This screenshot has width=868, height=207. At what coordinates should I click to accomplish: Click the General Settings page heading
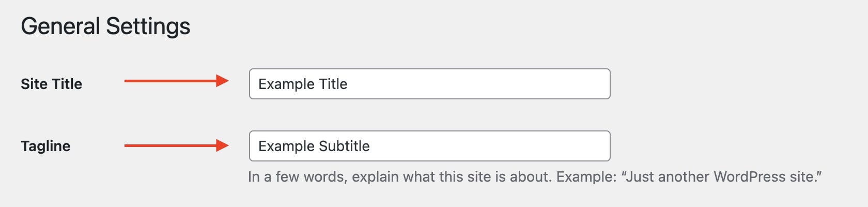pyautogui.click(x=105, y=26)
